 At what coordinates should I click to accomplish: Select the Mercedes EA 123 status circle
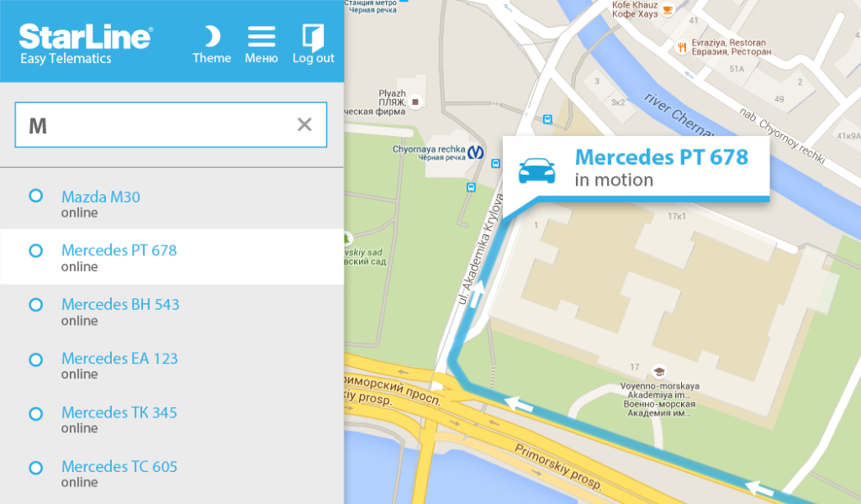[35, 360]
